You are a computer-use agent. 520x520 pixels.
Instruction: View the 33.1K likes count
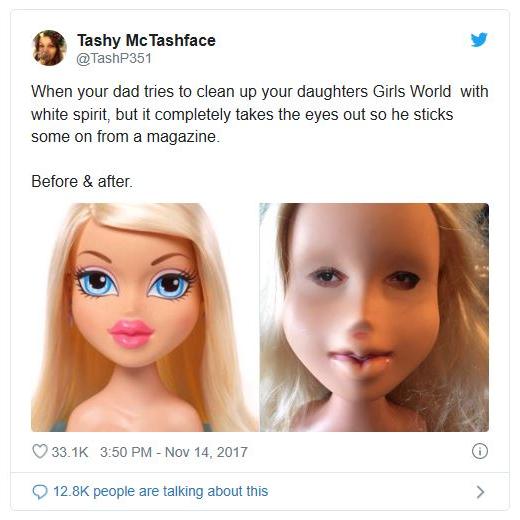(x=70, y=452)
